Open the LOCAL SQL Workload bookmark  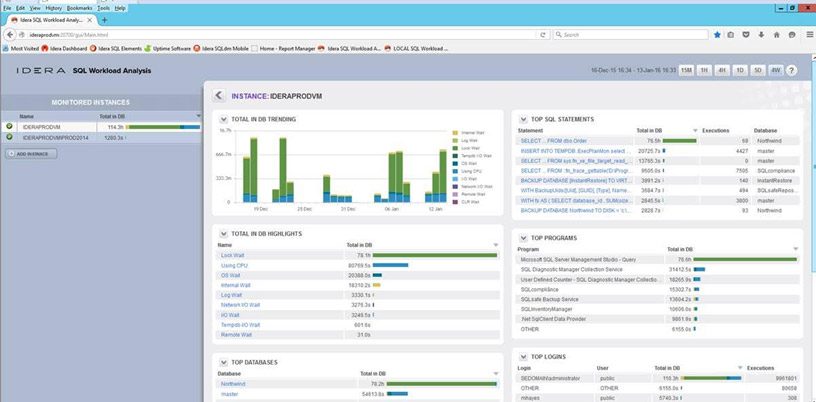point(416,48)
